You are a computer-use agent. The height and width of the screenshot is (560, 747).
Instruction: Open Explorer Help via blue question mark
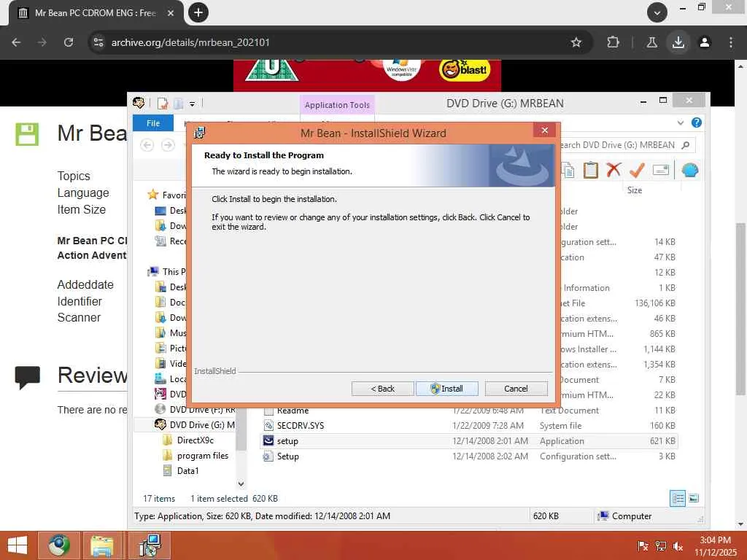[x=697, y=122]
